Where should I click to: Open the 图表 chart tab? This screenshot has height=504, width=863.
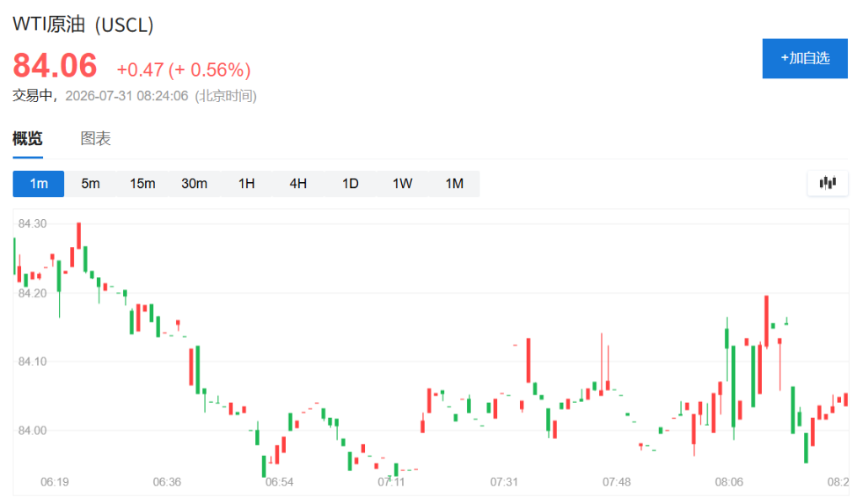[96, 139]
